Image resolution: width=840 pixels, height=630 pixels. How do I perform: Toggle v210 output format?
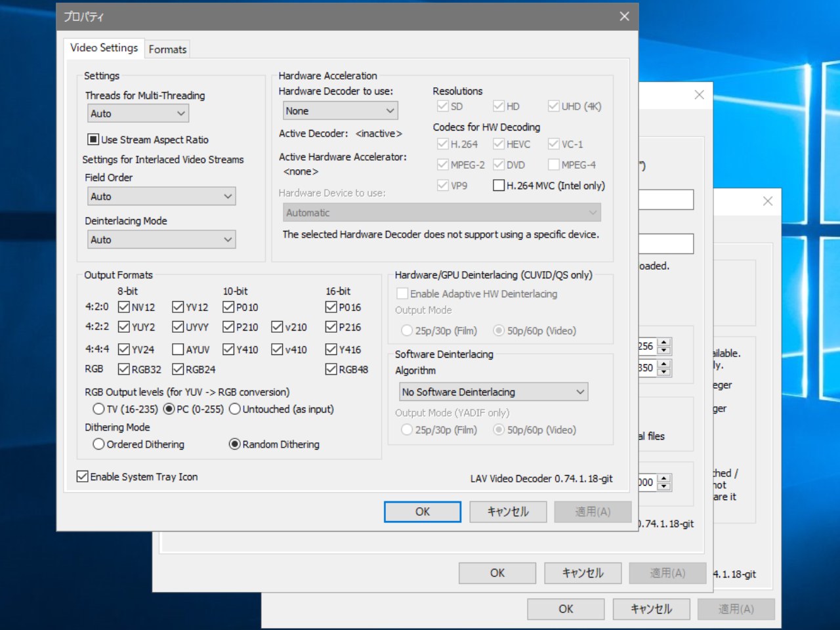click(x=277, y=326)
